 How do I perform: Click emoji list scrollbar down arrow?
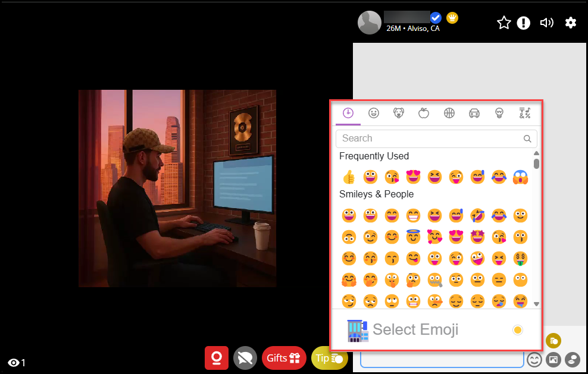[x=536, y=304]
